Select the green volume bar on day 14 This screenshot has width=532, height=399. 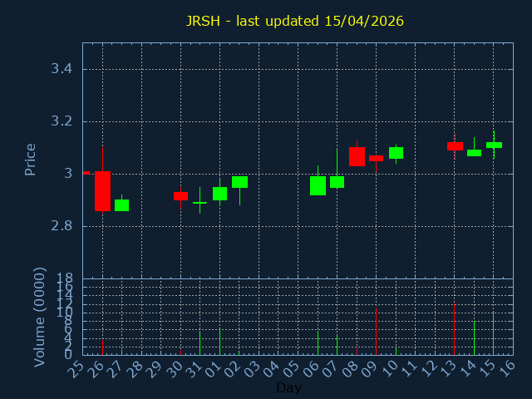474,337
